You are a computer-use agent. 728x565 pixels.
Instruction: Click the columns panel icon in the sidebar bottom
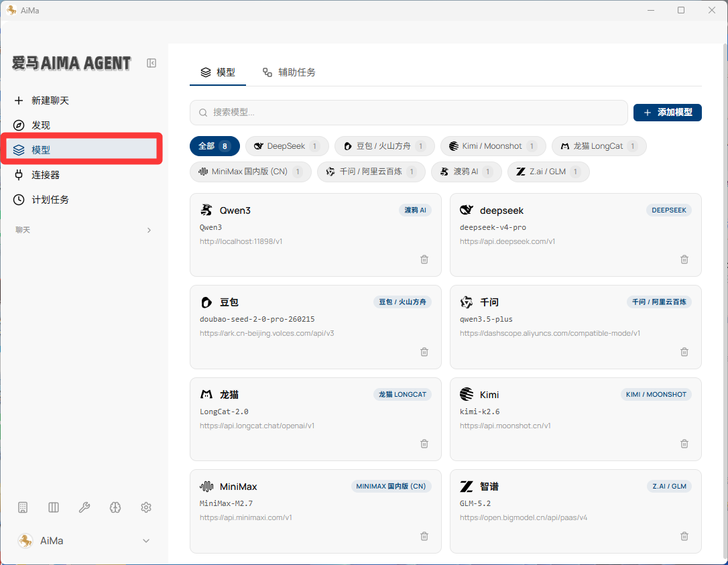click(x=54, y=507)
